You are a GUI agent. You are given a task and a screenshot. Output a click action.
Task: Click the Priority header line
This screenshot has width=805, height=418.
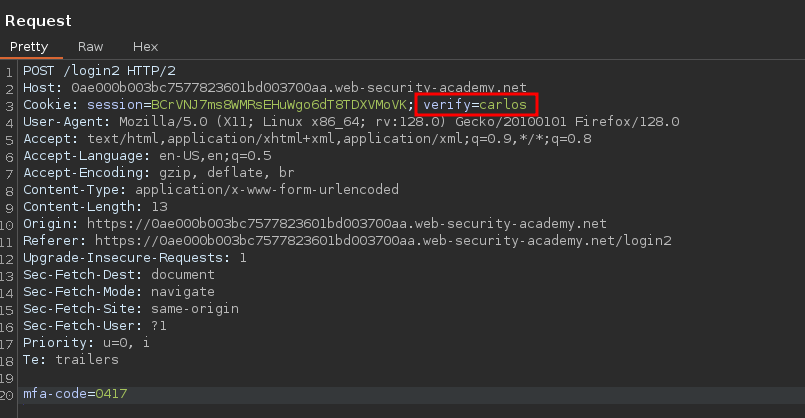pos(86,343)
